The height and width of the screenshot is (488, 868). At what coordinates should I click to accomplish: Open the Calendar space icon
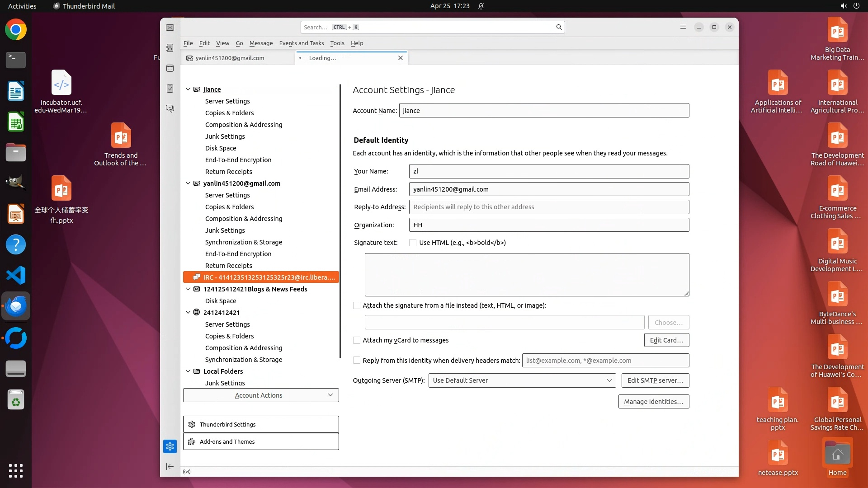click(x=170, y=68)
